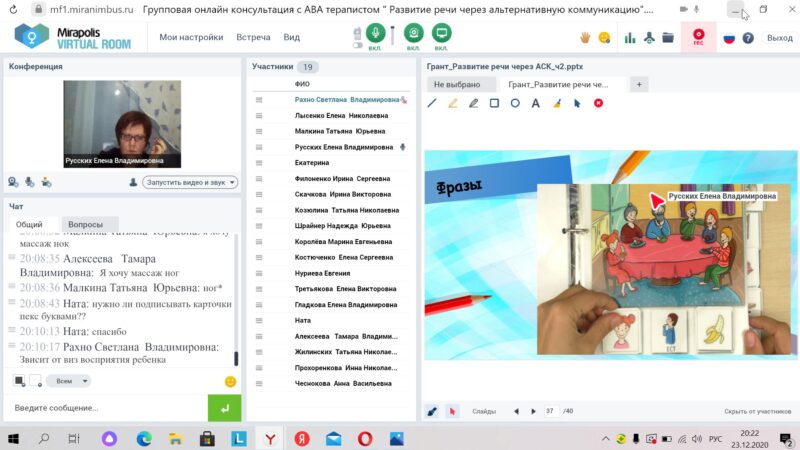Select the rectangle shape tool
Viewport: 800px width, 450px height.
click(494, 104)
